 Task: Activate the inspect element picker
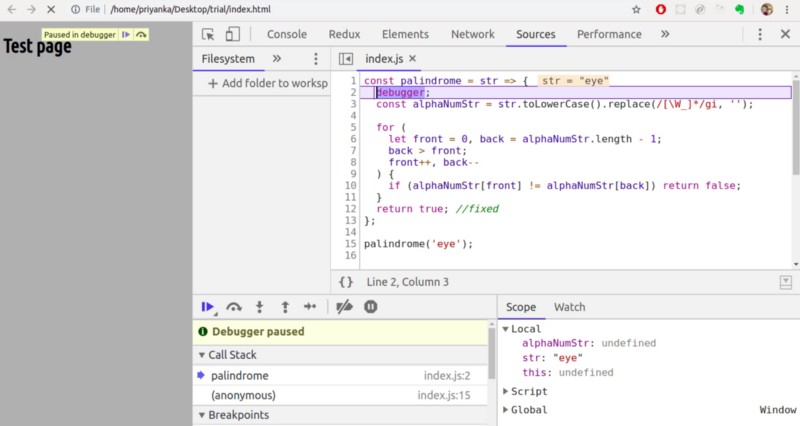point(207,34)
